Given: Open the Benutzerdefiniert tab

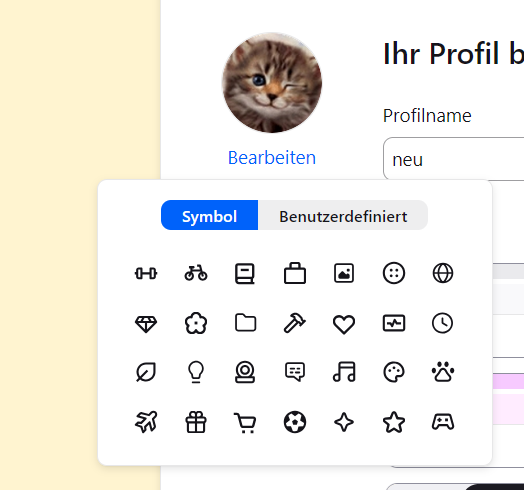Looking at the screenshot, I should (343, 215).
